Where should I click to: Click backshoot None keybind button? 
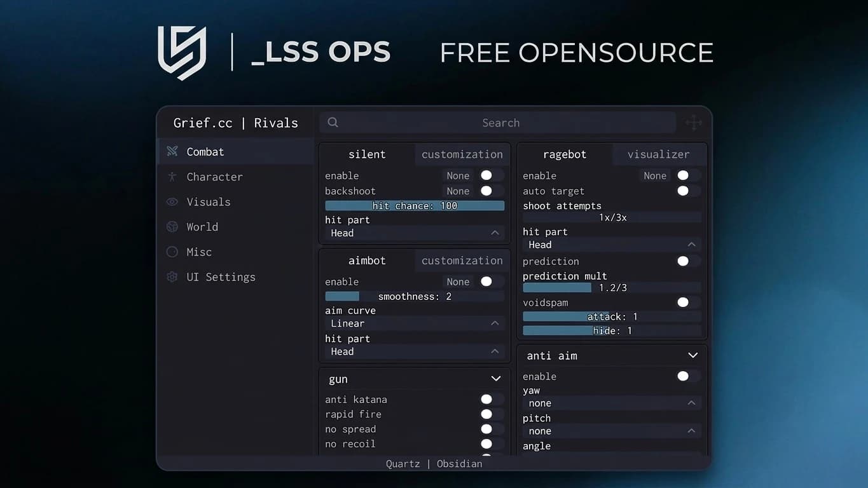click(458, 191)
